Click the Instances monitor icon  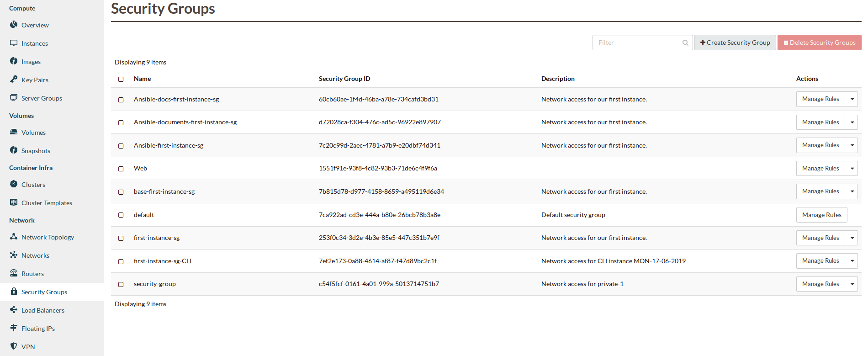pos(14,43)
